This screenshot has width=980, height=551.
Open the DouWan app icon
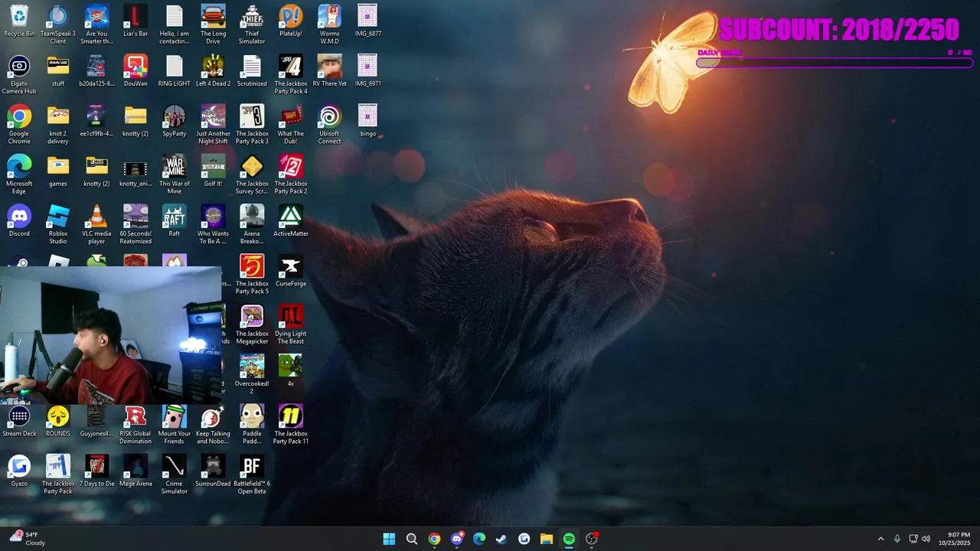tap(136, 71)
